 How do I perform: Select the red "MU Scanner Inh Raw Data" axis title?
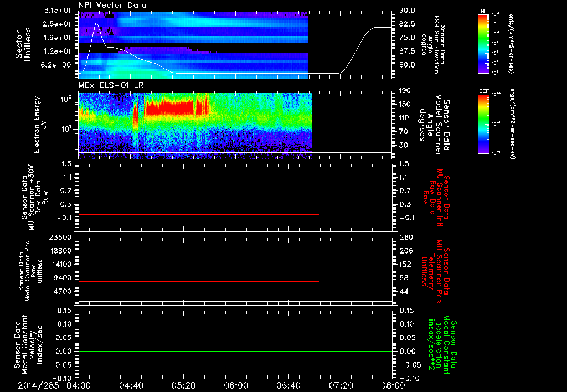[x=437, y=198]
